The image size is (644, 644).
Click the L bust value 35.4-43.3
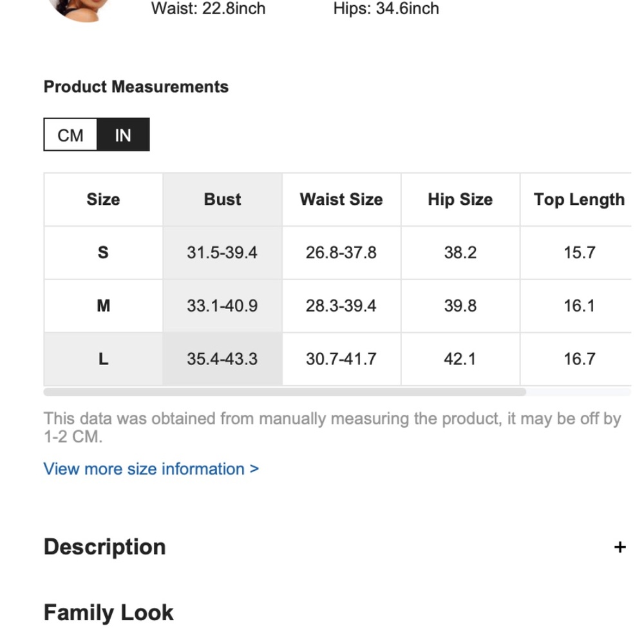[222, 359]
